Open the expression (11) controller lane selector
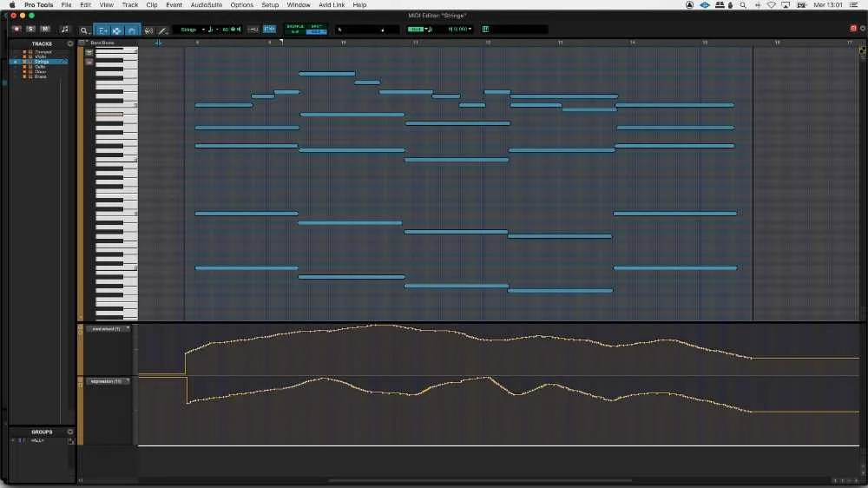Screen dimensions: 868x488 coord(108,381)
